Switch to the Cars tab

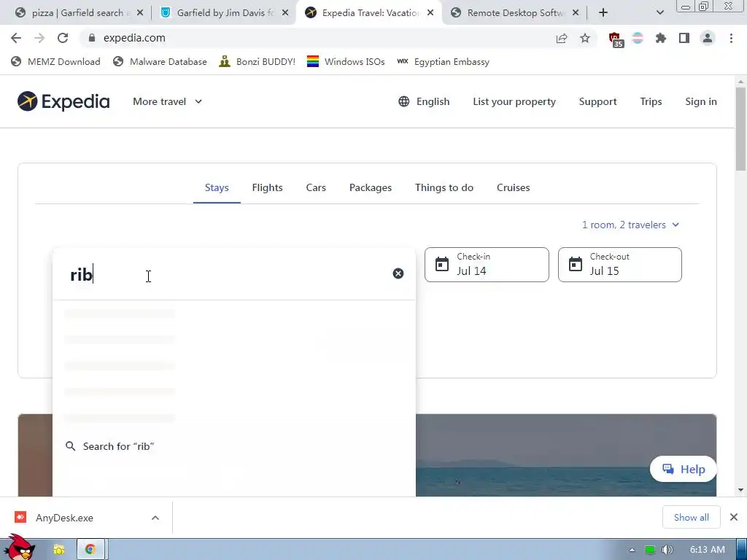click(316, 187)
